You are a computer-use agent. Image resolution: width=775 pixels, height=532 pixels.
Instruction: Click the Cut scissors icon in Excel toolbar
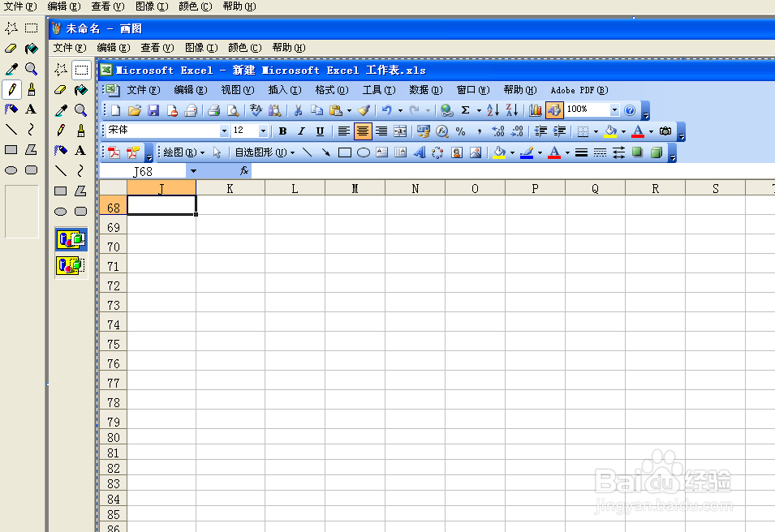click(298, 110)
